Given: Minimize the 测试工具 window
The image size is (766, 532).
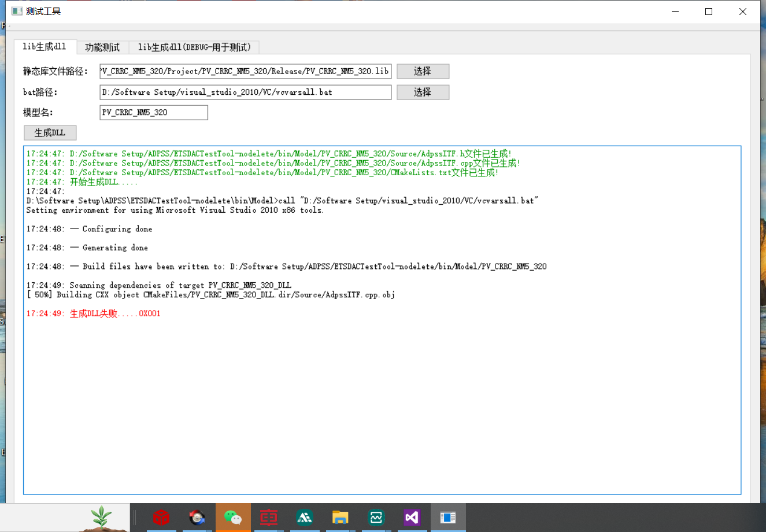Looking at the screenshot, I should 675,12.
